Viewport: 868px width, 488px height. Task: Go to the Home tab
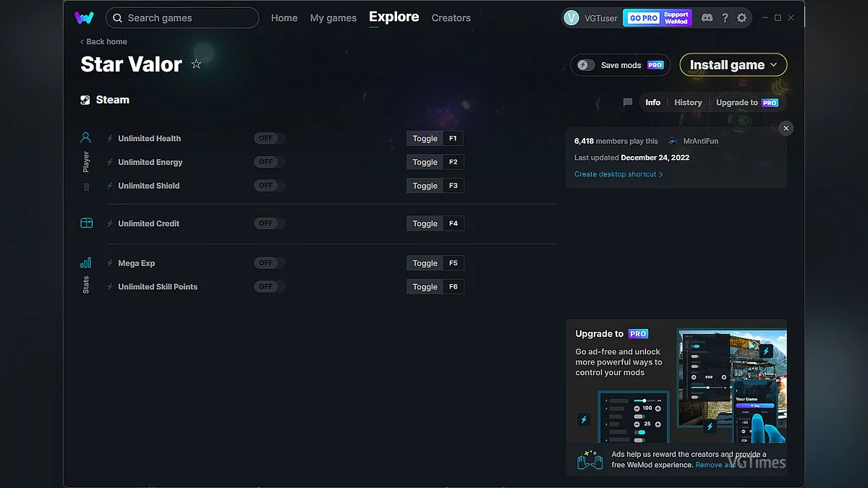pyautogui.click(x=284, y=18)
